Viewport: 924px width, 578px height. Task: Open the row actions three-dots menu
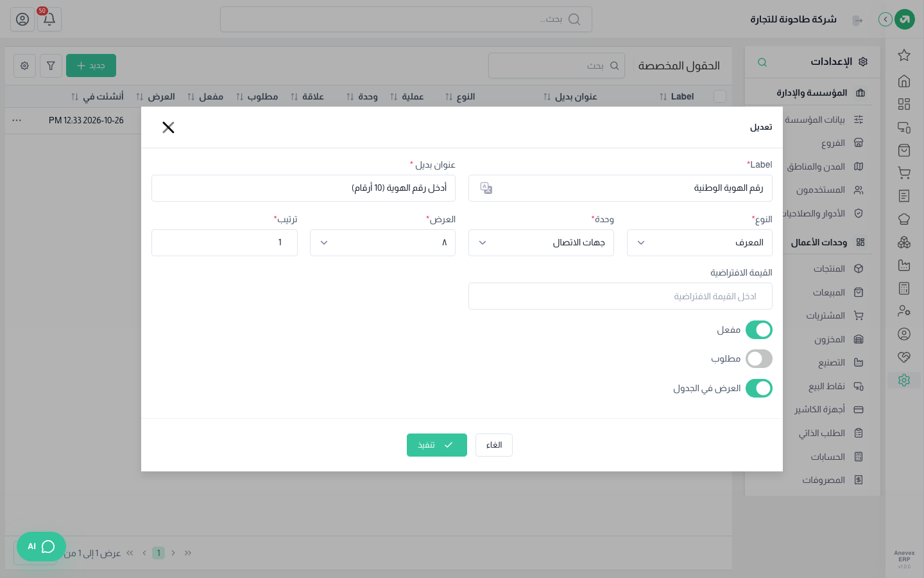coord(17,120)
